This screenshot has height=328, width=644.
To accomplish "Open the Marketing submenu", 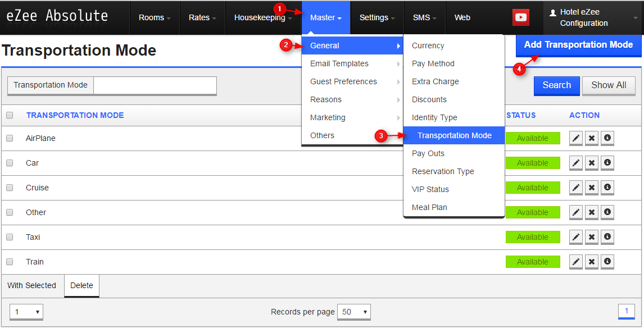I will (x=352, y=117).
